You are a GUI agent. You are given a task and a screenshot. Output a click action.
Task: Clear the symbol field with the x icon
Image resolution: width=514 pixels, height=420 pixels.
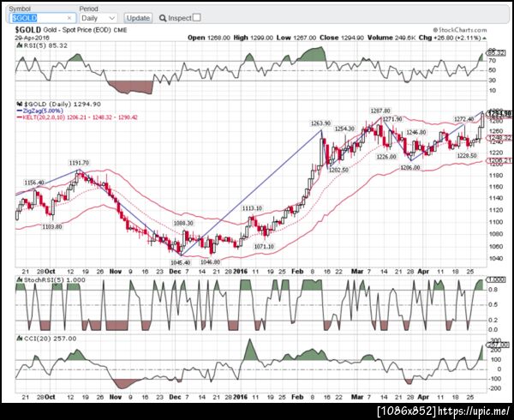[69, 18]
